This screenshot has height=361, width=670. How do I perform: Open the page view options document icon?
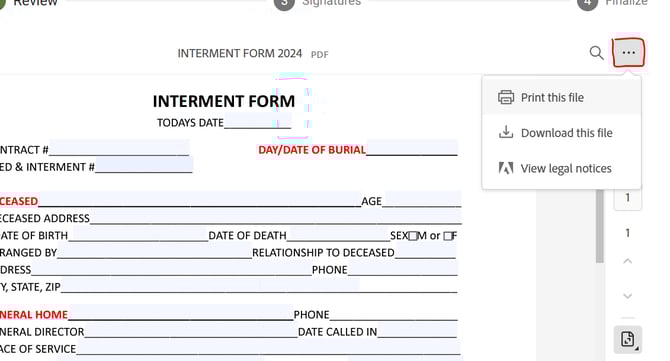point(627,340)
